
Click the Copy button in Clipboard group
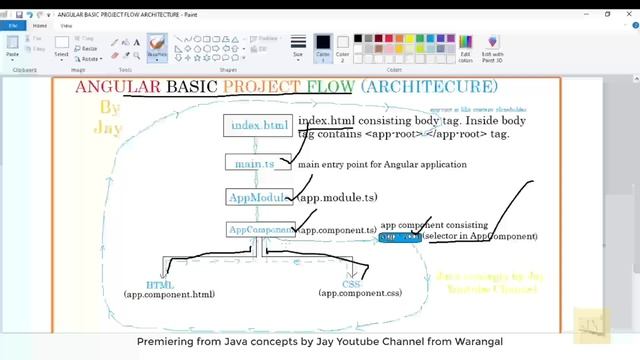pyautogui.click(x=35, y=49)
